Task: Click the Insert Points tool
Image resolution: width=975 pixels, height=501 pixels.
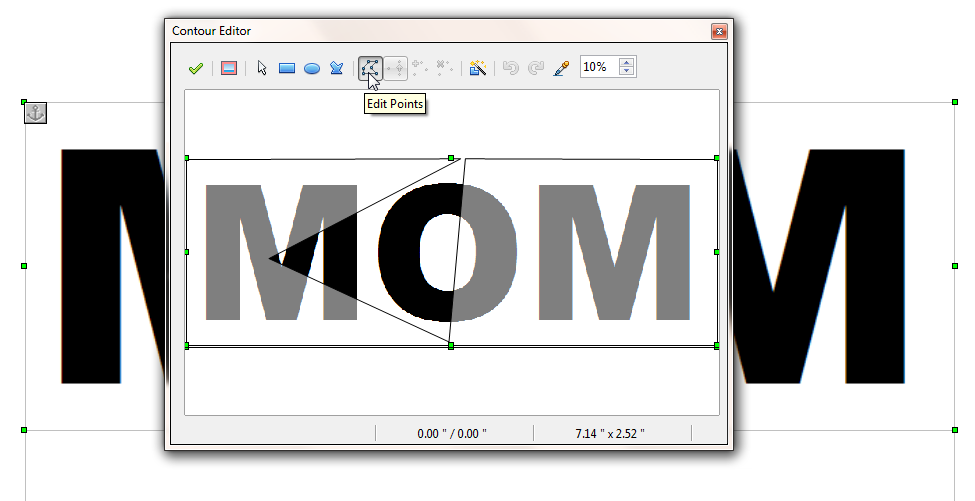Action: click(420, 68)
